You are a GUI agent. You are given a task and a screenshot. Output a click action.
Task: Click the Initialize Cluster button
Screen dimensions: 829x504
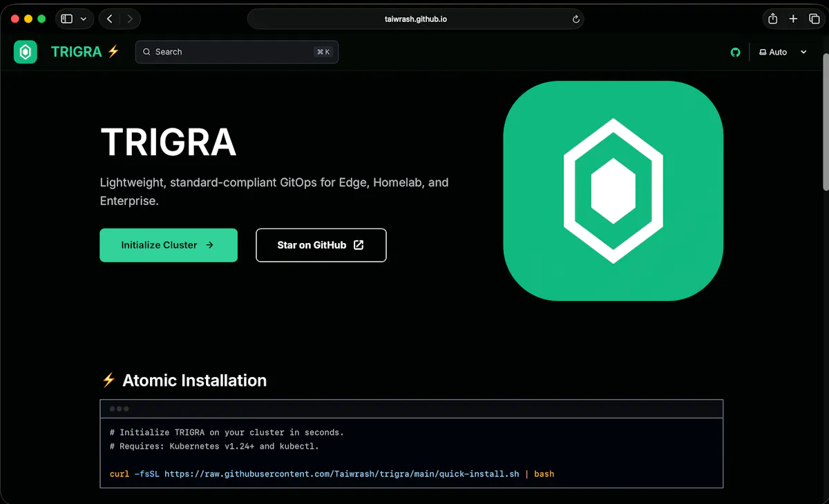coord(169,245)
